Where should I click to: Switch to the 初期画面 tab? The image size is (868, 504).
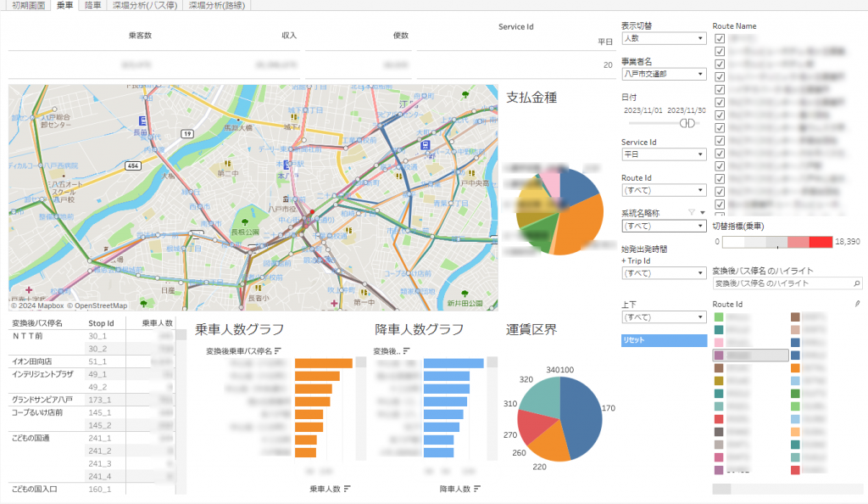(28, 5)
